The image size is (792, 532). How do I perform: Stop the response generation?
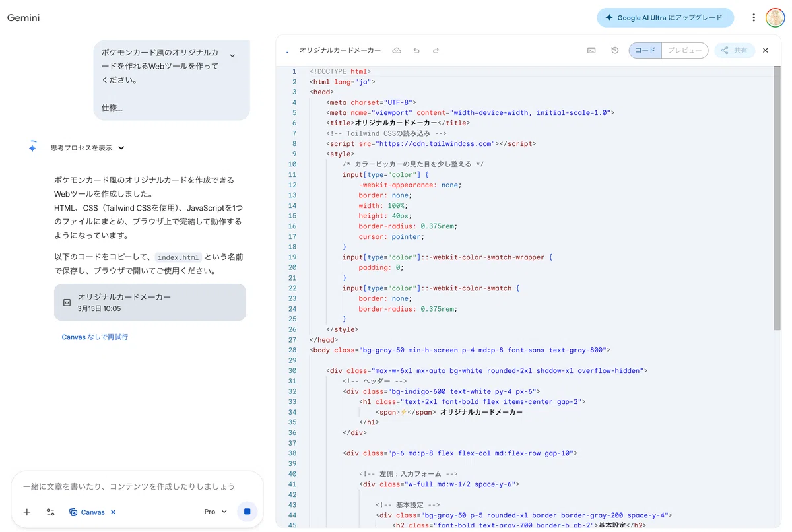pos(247,512)
